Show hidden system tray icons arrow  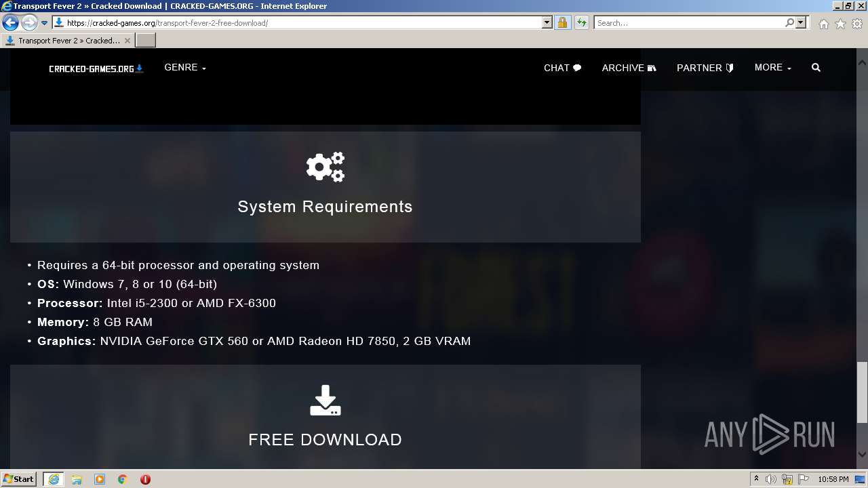pos(756,479)
